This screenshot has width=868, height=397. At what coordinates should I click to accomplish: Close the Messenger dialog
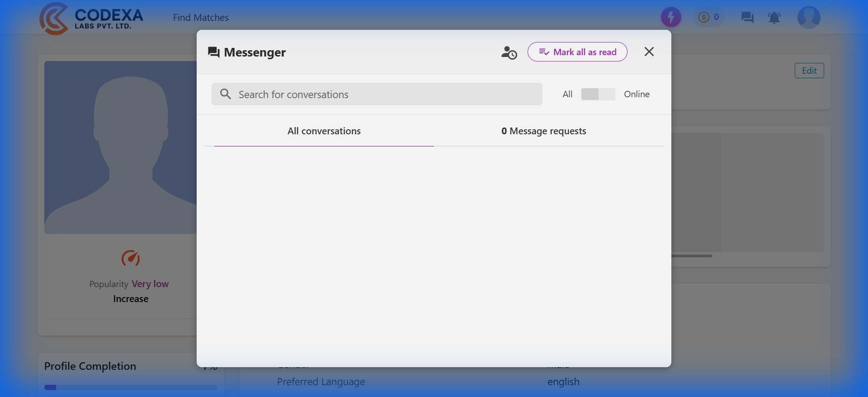[649, 52]
